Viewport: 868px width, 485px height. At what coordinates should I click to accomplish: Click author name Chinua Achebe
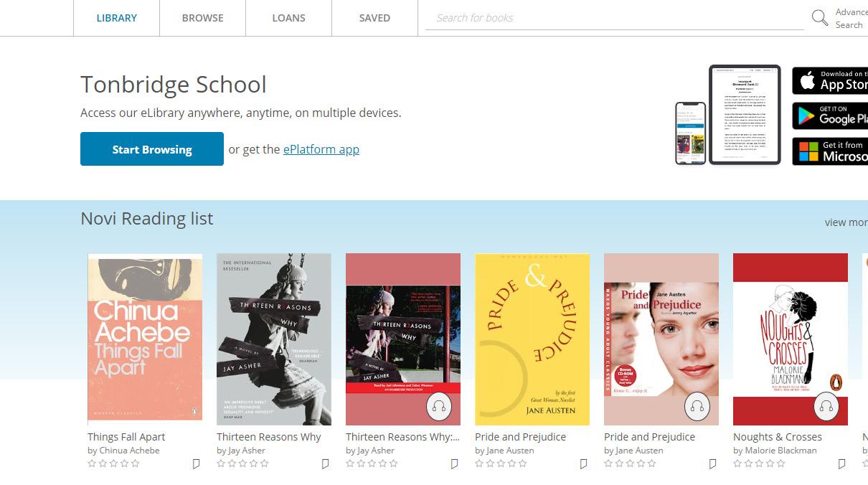(x=129, y=451)
